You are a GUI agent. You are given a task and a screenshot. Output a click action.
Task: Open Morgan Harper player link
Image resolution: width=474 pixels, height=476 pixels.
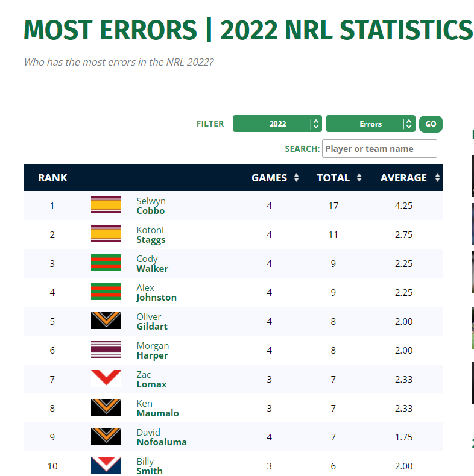pyautogui.click(x=153, y=350)
